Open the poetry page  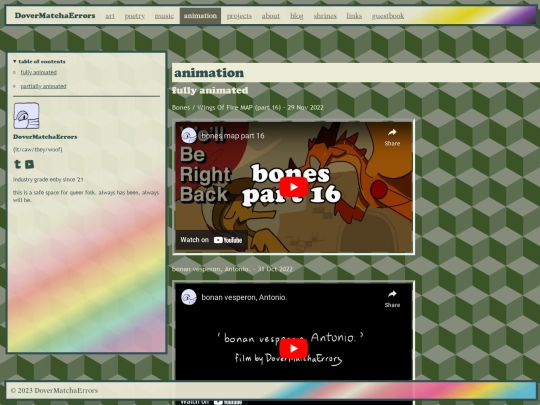click(x=135, y=16)
